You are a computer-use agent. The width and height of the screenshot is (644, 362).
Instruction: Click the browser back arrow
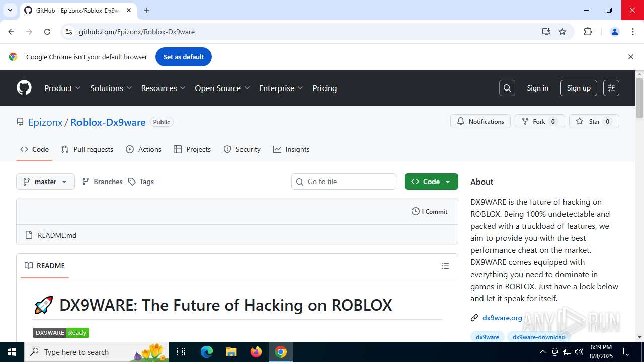tap(11, 32)
